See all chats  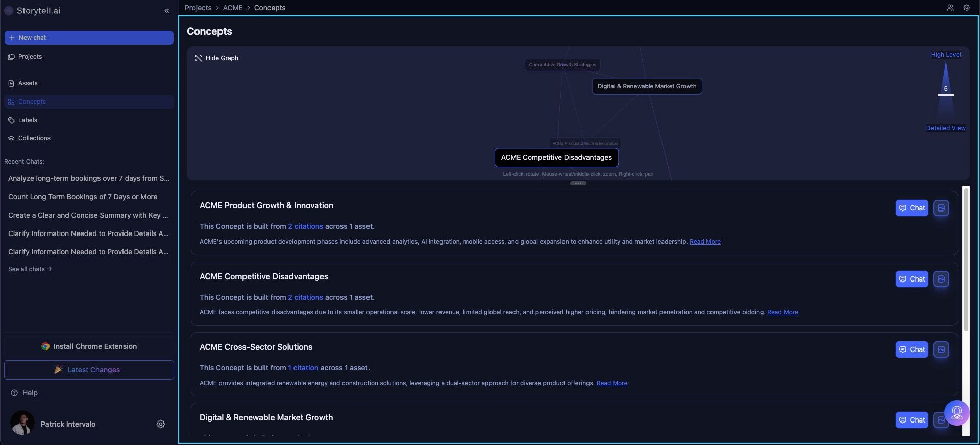click(x=30, y=269)
